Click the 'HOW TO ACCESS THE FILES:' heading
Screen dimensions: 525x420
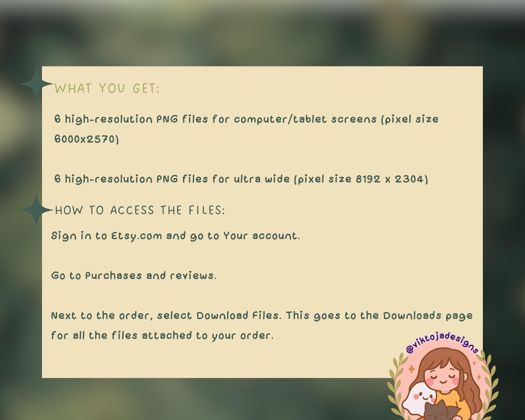[140, 210]
